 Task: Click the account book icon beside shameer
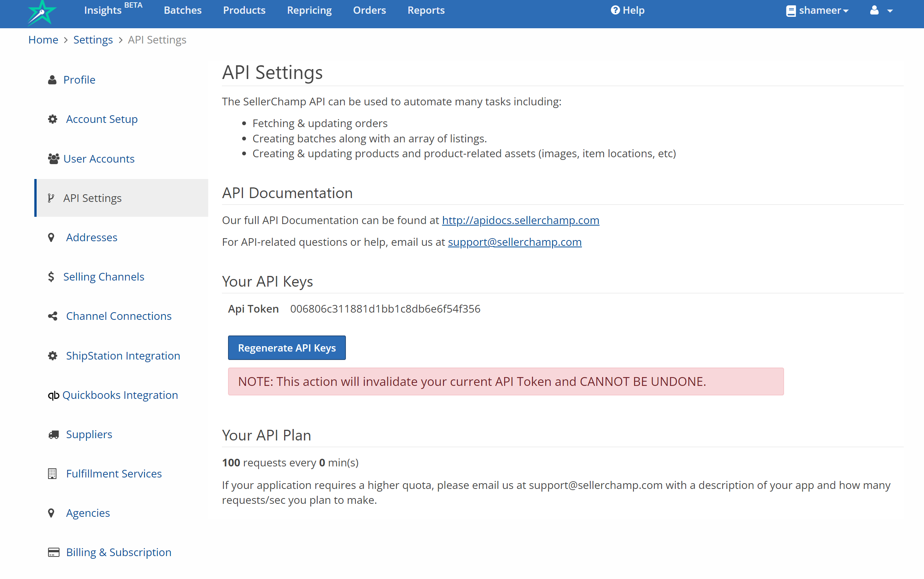click(791, 11)
